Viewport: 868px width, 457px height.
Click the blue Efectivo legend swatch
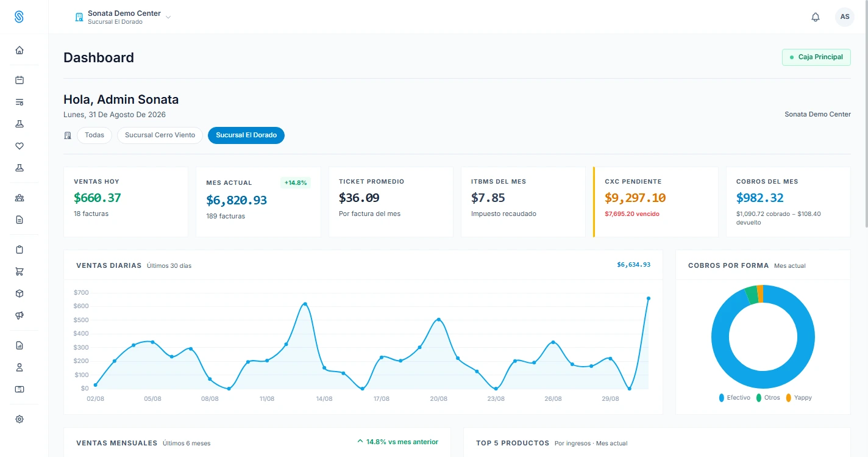coord(722,398)
